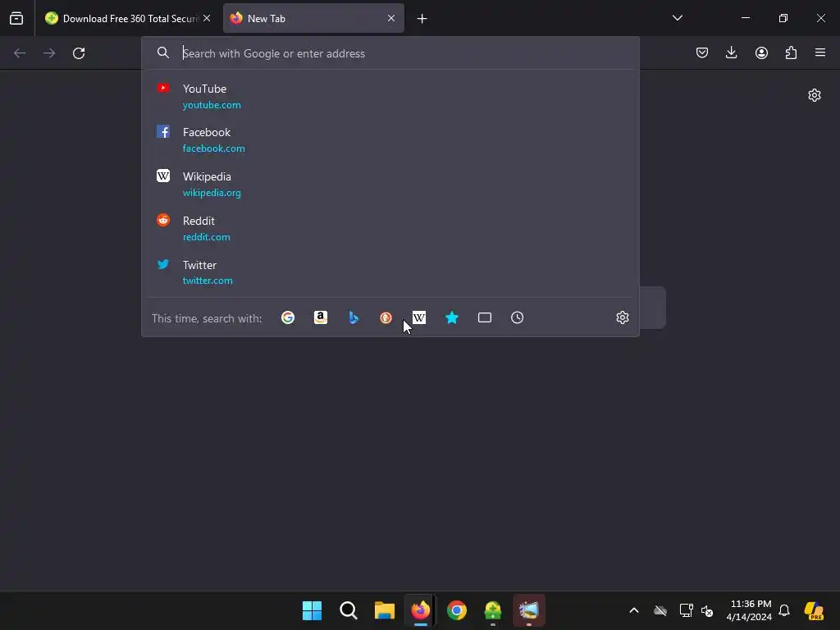
Task: Search this time with Wikipedia engine
Action: pos(419,317)
